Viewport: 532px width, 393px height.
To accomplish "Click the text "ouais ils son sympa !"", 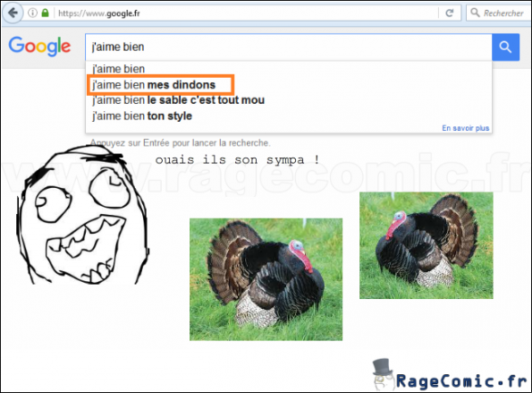I will [238, 159].
